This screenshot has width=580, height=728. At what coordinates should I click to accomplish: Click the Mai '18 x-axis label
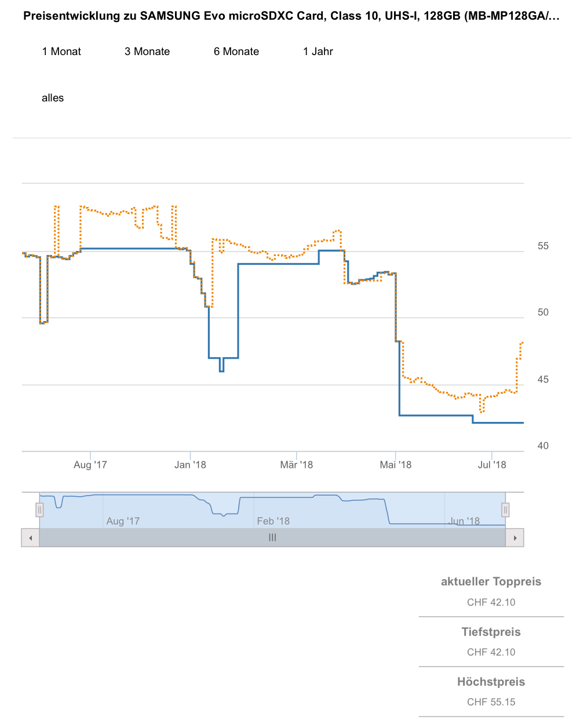click(396, 464)
